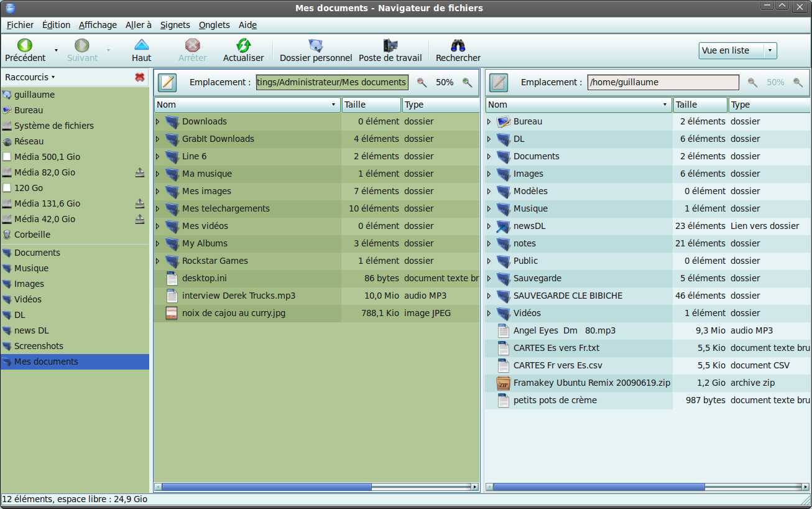The height and width of the screenshot is (509, 812).
Task: Open the Précédent history dropdown arrow
Action: (56, 50)
